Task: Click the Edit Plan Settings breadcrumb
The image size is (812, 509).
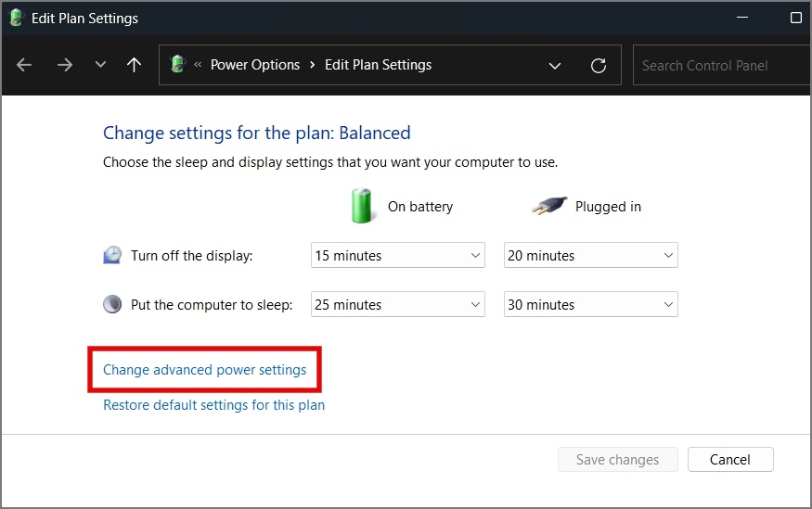Action: [x=378, y=65]
